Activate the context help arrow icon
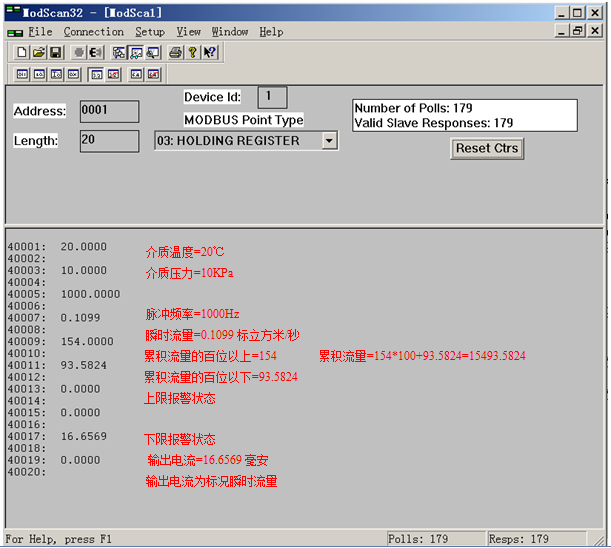The height and width of the screenshot is (548, 611). tap(209, 52)
